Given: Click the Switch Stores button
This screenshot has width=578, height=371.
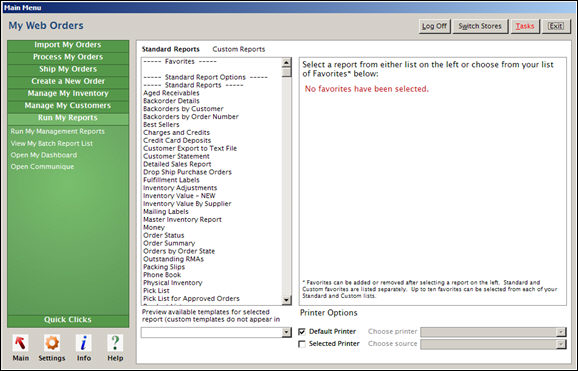Looking at the screenshot, I should click(x=480, y=26).
